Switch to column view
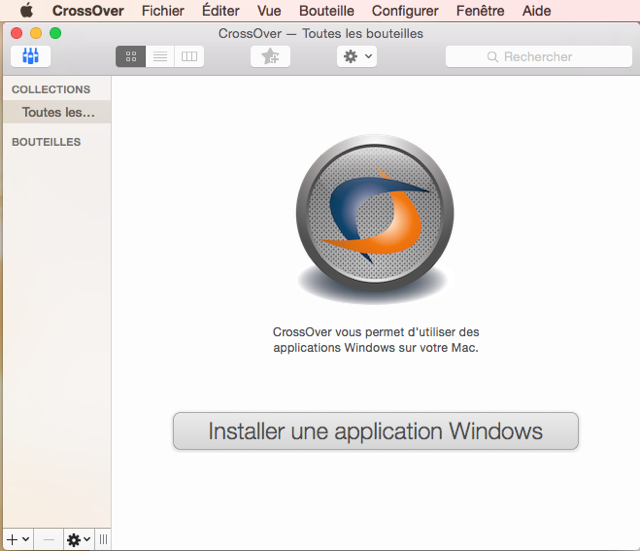This screenshot has width=640, height=551. pos(189,56)
